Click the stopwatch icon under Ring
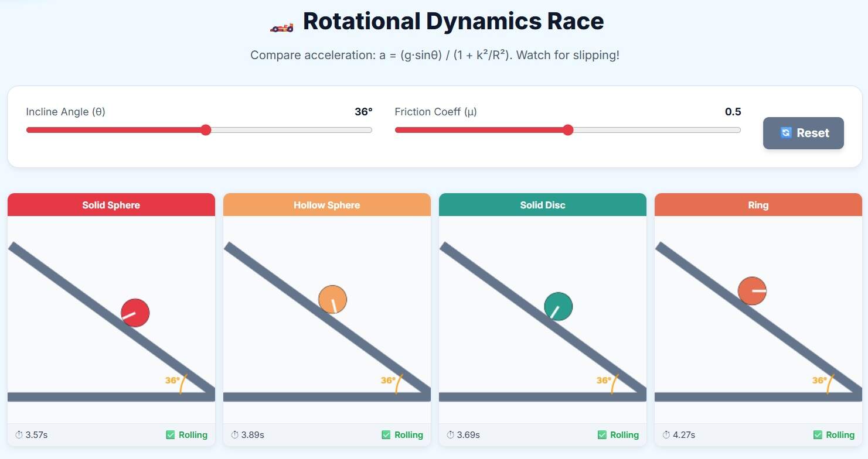The height and width of the screenshot is (459, 868). pyautogui.click(x=666, y=435)
